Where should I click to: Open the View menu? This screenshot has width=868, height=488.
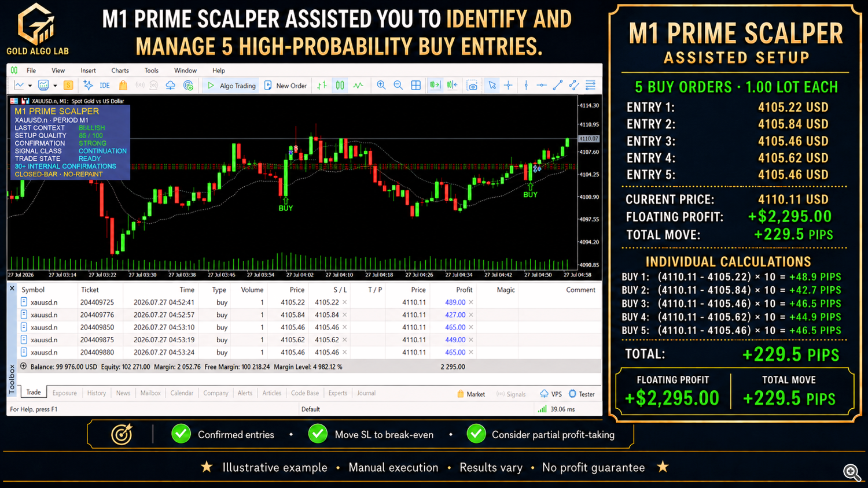pos(58,71)
